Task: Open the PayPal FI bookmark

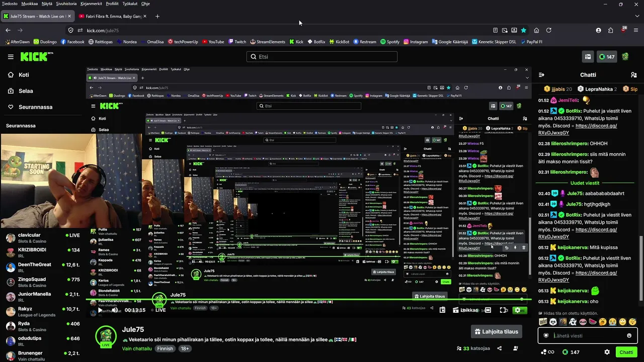Action: pos(531,42)
